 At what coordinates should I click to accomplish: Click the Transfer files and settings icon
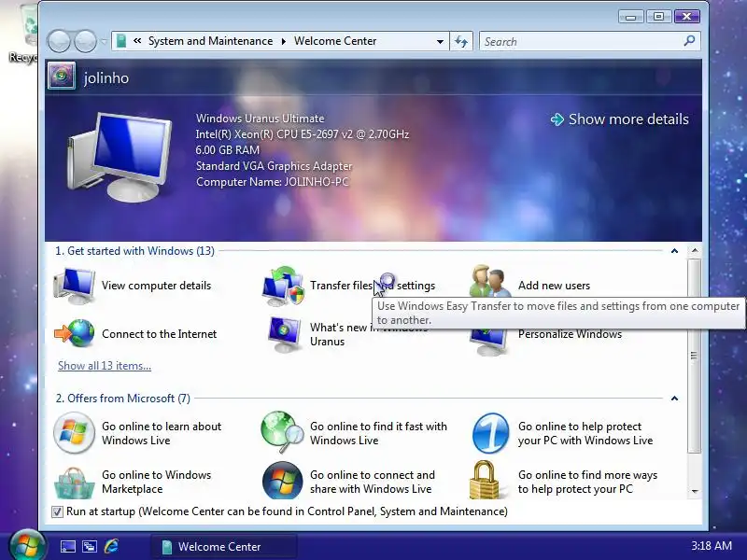click(x=283, y=286)
